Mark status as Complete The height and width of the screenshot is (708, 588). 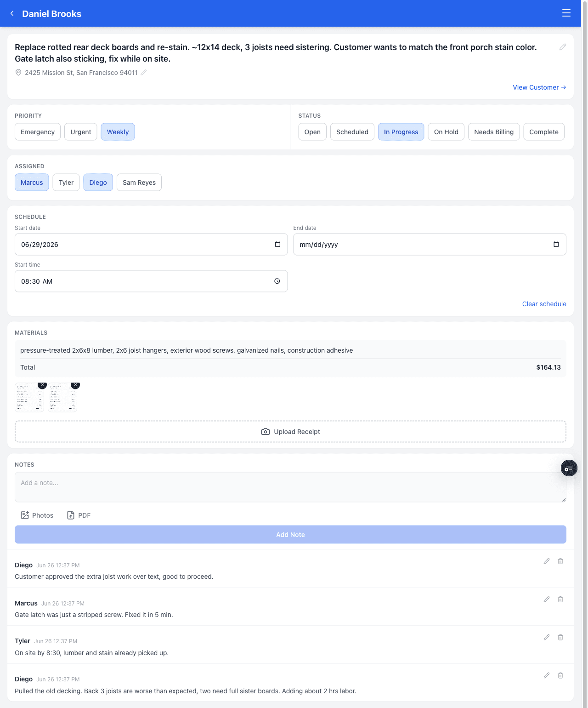pyautogui.click(x=544, y=132)
